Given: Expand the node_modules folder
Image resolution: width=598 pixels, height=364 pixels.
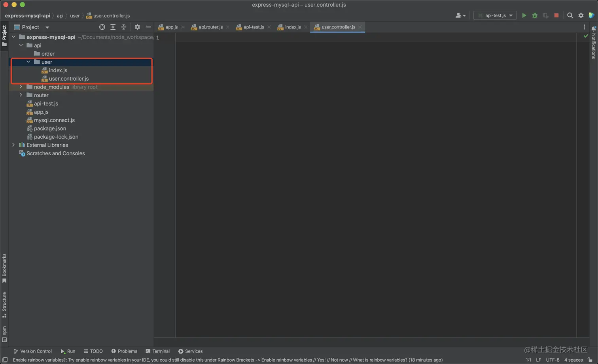Looking at the screenshot, I should pos(21,87).
